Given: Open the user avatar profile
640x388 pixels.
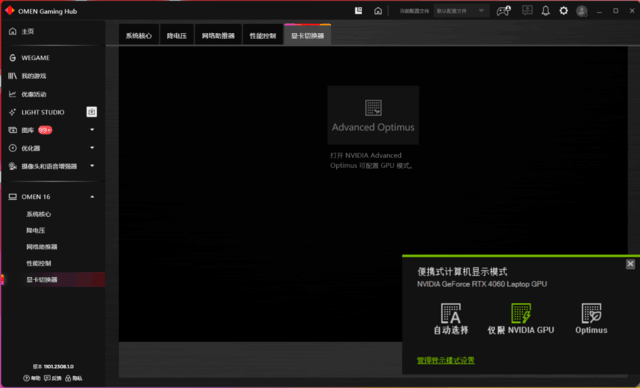Looking at the screenshot, I should pyautogui.click(x=582, y=11).
